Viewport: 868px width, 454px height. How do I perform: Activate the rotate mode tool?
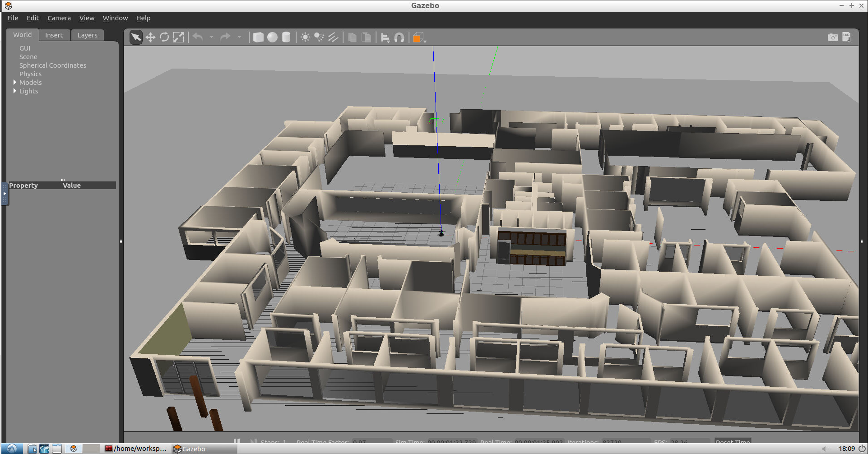(x=164, y=37)
